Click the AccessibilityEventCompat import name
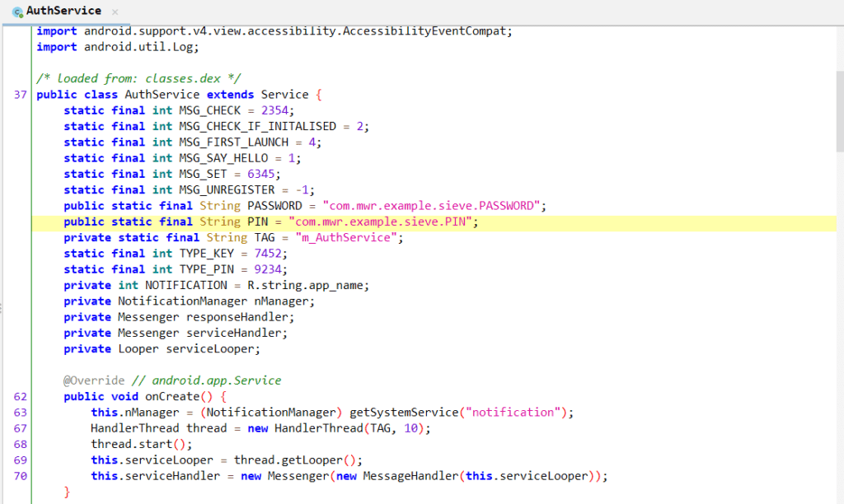Viewport: 844px width, 504px height. tap(424, 31)
